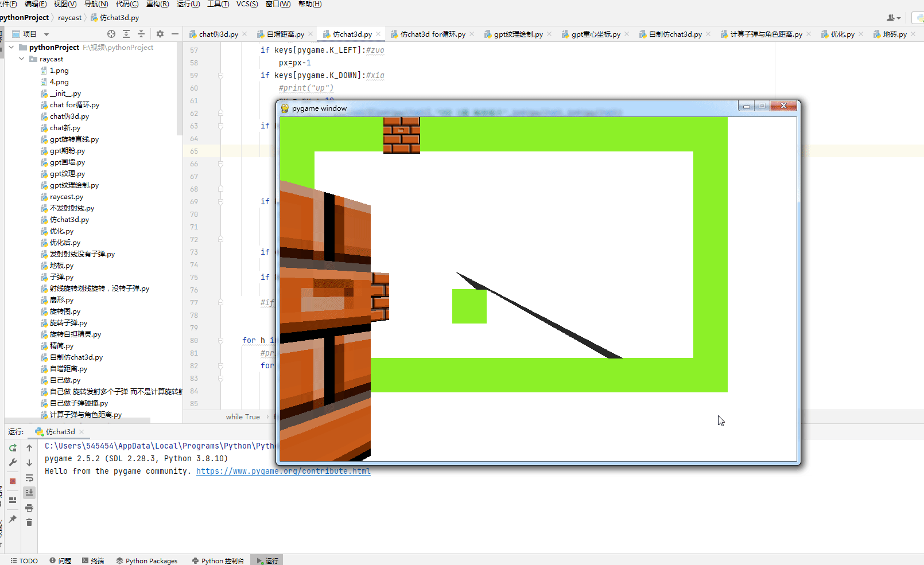Open the 问题 tool window
The width and height of the screenshot is (924, 565).
click(x=60, y=560)
